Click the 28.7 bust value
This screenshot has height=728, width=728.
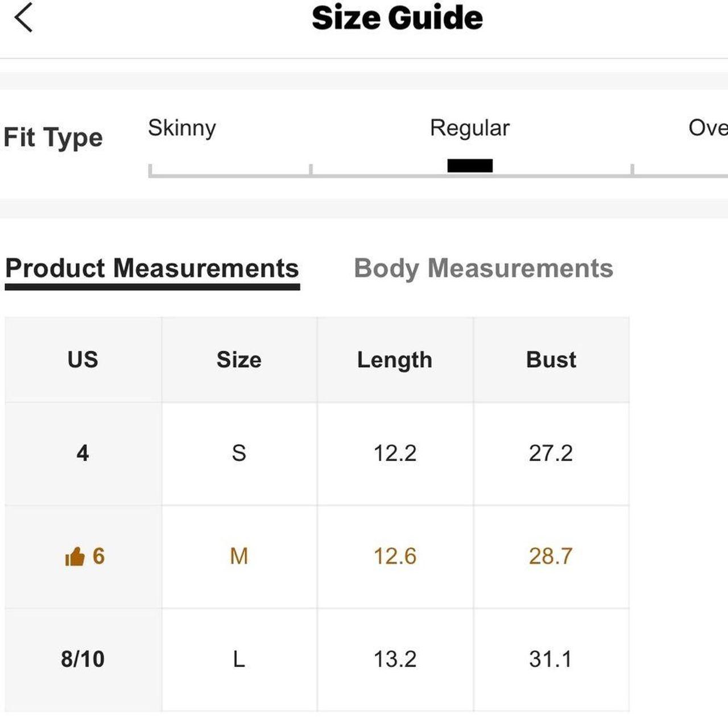(x=551, y=556)
